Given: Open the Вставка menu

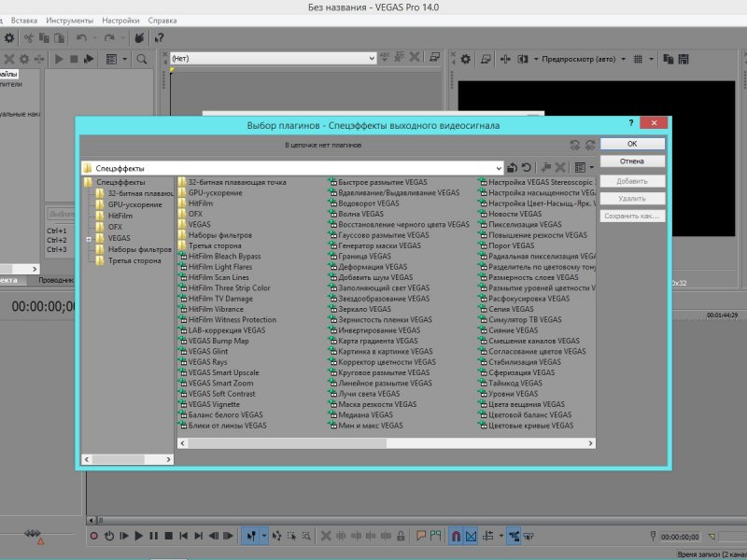Looking at the screenshot, I should [x=24, y=21].
